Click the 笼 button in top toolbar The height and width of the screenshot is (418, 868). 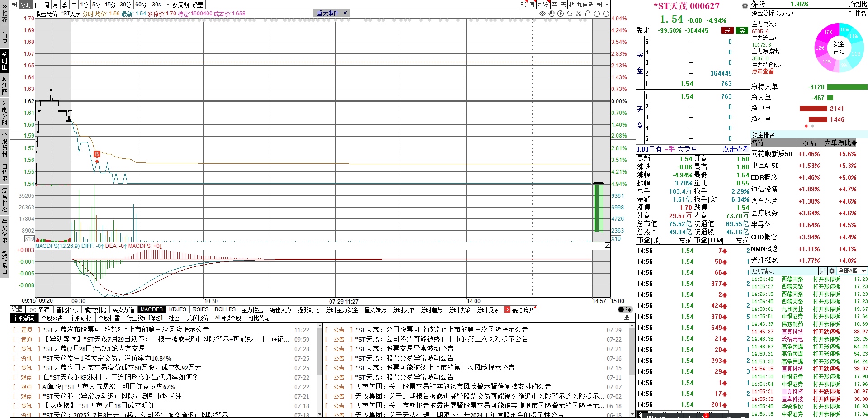click(x=563, y=5)
